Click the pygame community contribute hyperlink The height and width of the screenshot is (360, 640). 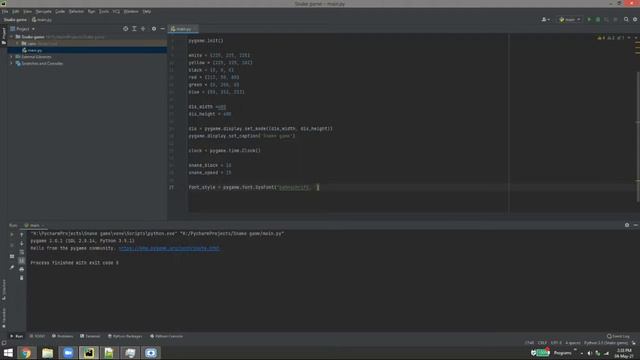click(x=169, y=248)
